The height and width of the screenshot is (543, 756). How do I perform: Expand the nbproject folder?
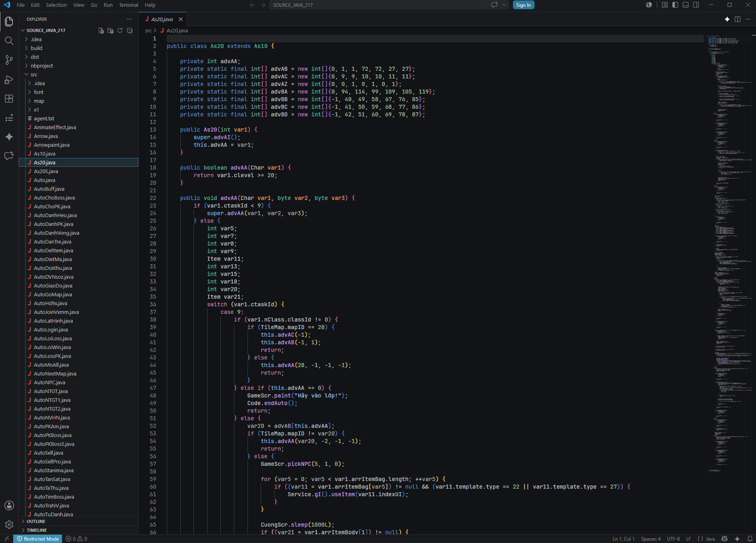(x=42, y=66)
